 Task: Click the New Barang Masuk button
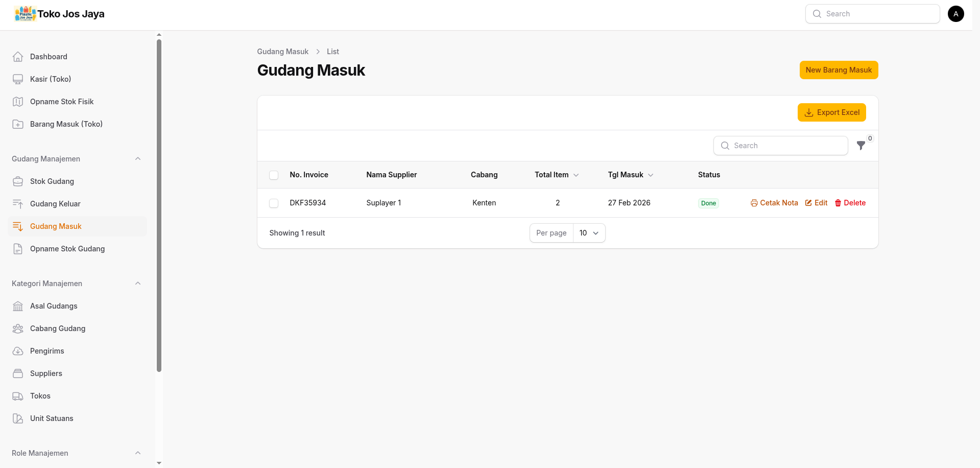[x=839, y=70]
